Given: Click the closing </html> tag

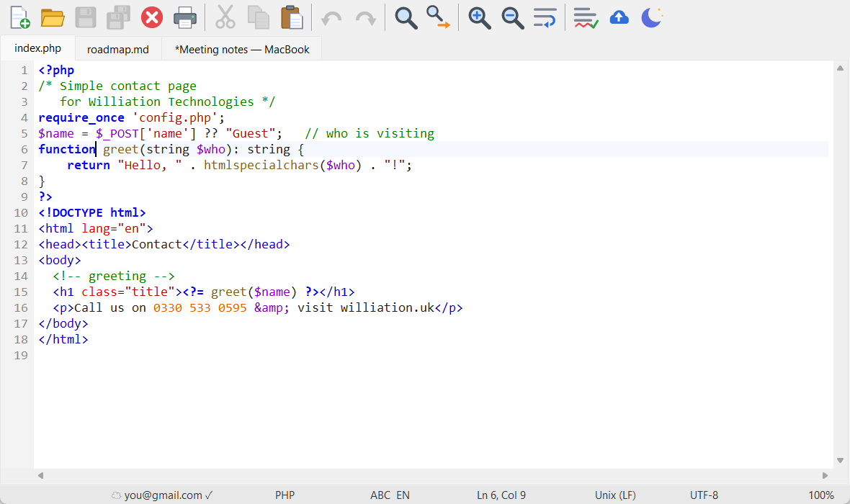Looking at the screenshot, I should tap(63, 339).
